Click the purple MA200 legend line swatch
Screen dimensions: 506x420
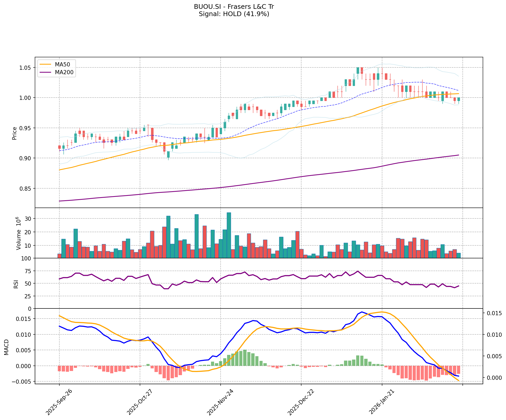46,72
